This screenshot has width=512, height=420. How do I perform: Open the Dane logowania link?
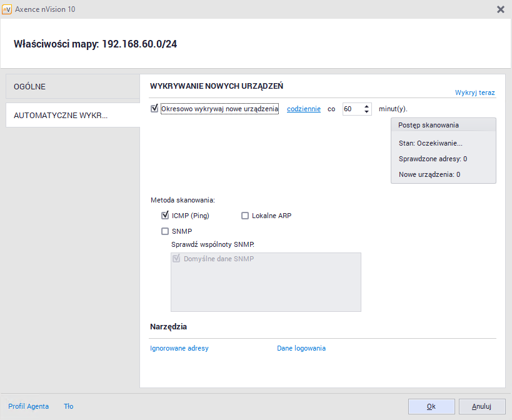[x=301, y=348]
